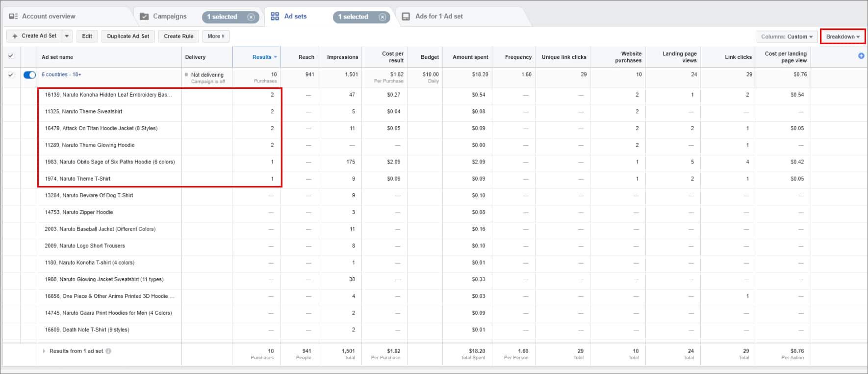Click the blue plus add column icon
The image size is (868, 374).
(x=861, y=56)
